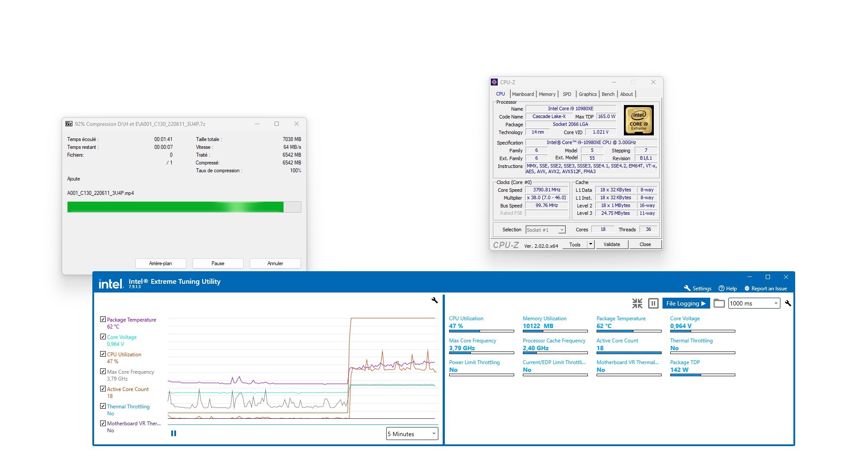Uncheck Max Core Frequency graph checkbox

coord(103,371)
